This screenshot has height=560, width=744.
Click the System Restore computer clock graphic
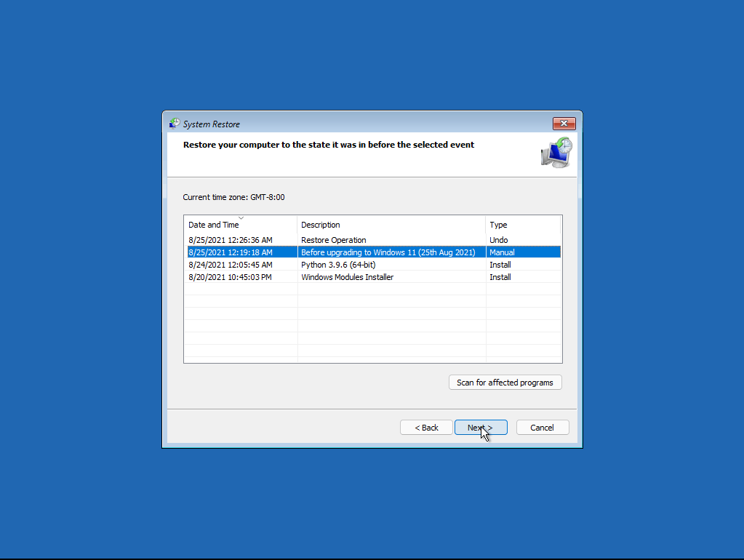(556, 152)
